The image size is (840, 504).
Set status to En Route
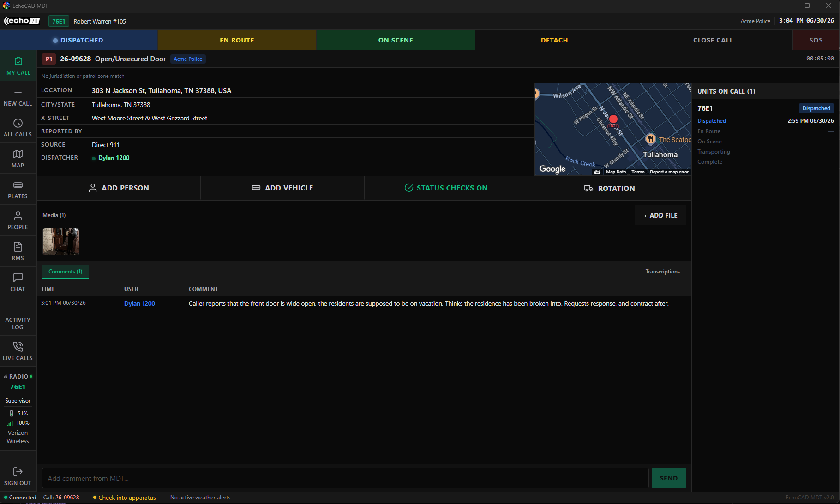coord(237,40)
